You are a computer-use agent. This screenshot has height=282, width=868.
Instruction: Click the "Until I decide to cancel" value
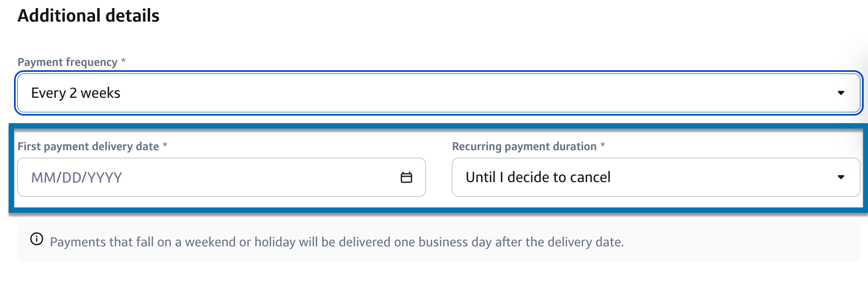[x=538, y=177]
